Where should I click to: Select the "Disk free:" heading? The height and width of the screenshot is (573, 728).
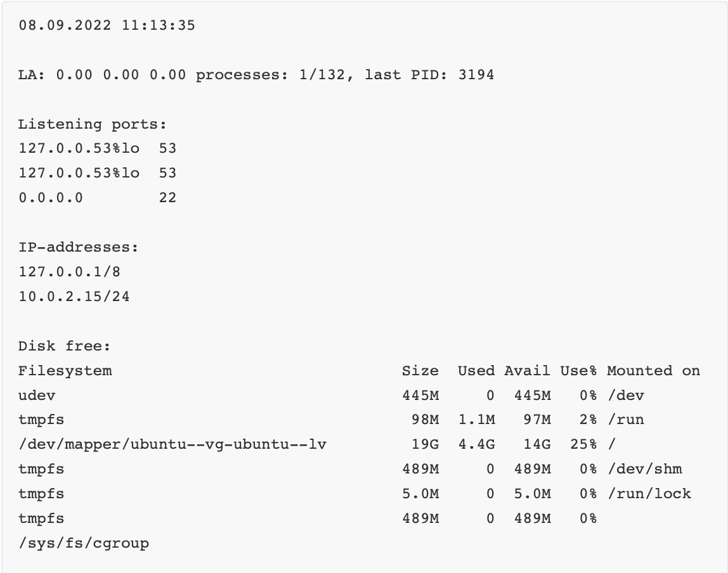[x=64, y=346]
